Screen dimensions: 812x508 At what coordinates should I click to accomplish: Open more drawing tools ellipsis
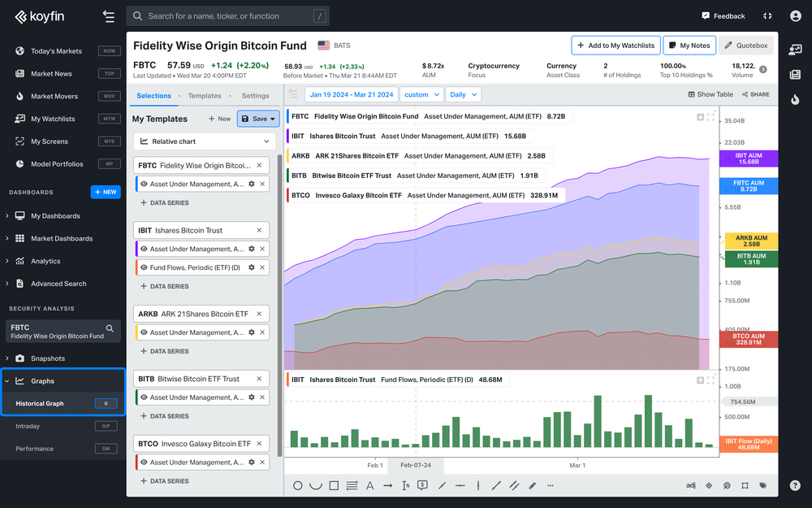550,486
